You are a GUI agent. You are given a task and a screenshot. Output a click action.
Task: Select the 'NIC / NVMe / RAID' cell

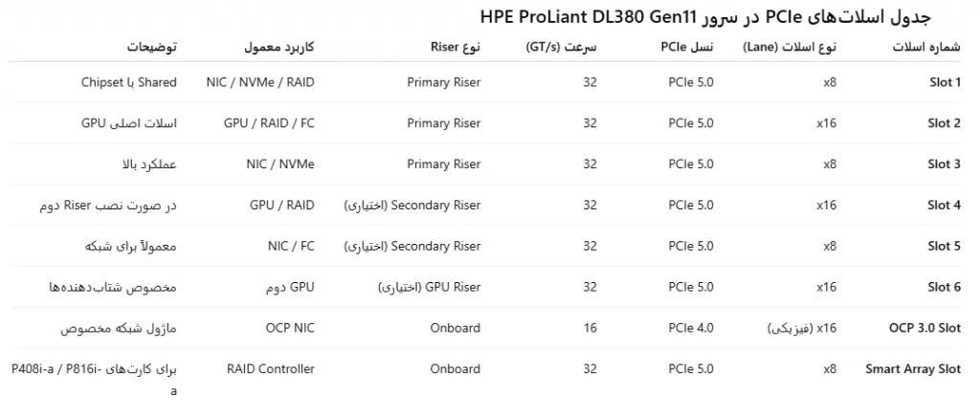coord(260,82)
